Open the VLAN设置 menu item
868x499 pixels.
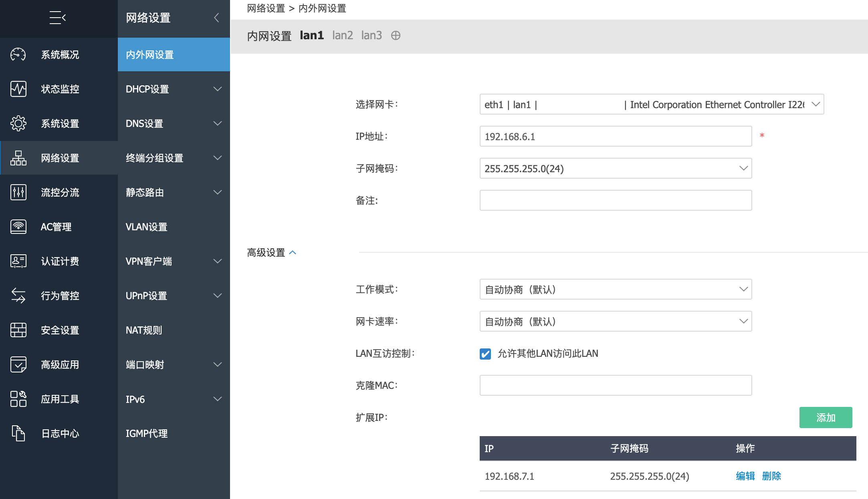tap(147, 227)
